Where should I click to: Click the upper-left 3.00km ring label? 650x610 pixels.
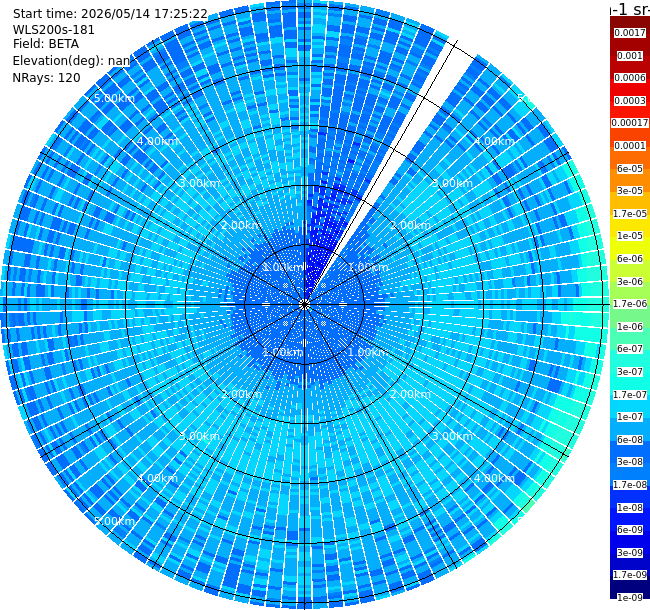199,183
